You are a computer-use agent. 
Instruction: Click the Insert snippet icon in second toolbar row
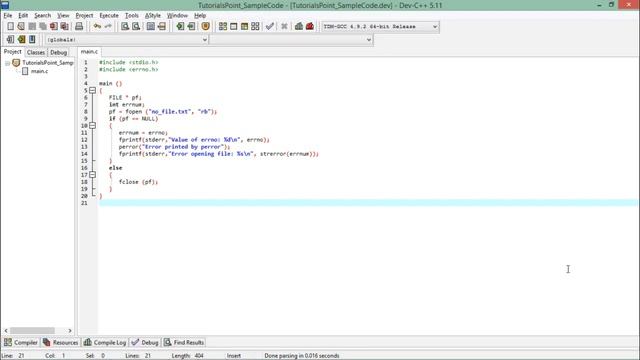[x=10, y=40]
